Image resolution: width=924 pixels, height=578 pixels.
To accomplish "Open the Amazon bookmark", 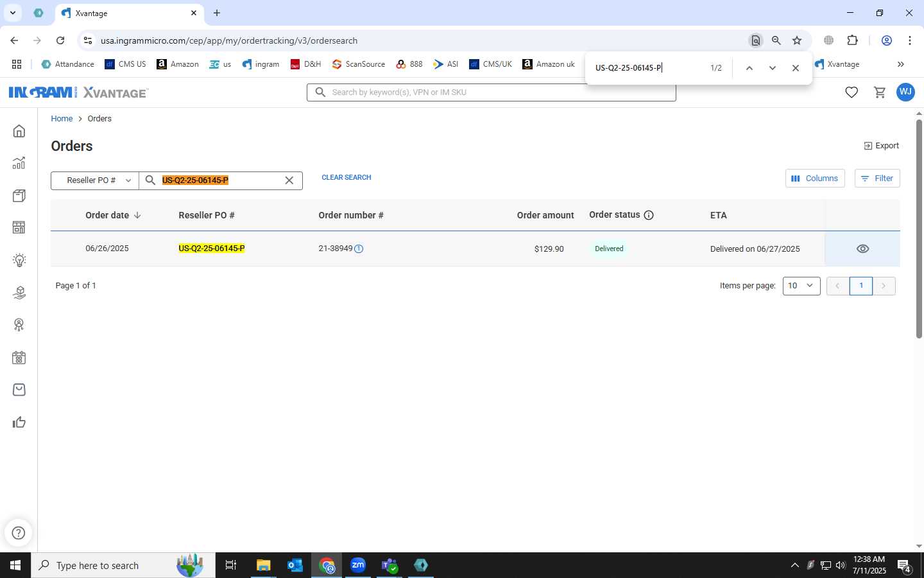I will pos(178,64).
